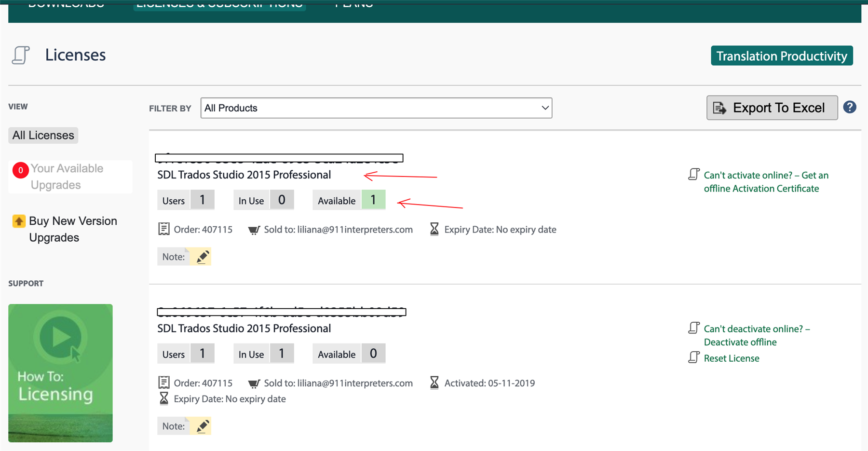Viewport: 868px width, 451px height.
Task: Click hourglass icon by second Expiry Date
Action: pyautogui.click(x=164, y=399)
